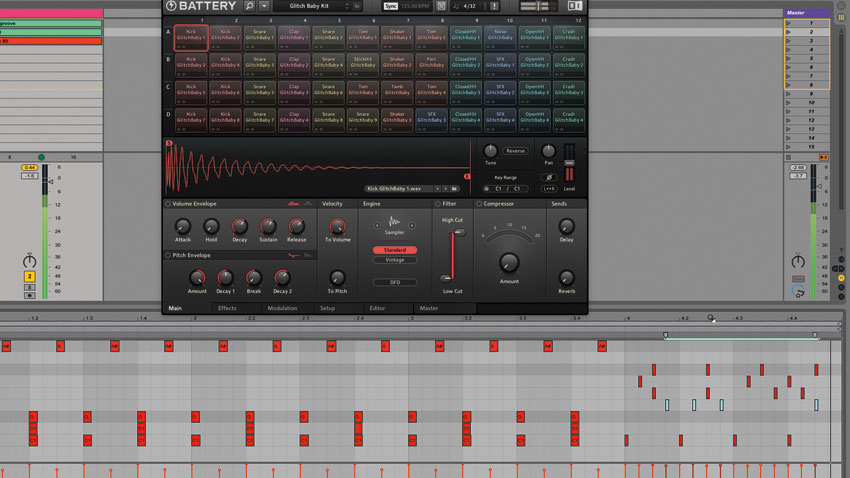The height and width of the screenshot is (478, 850).
Task: Toggle the DFD button
Action: (395, 282)
